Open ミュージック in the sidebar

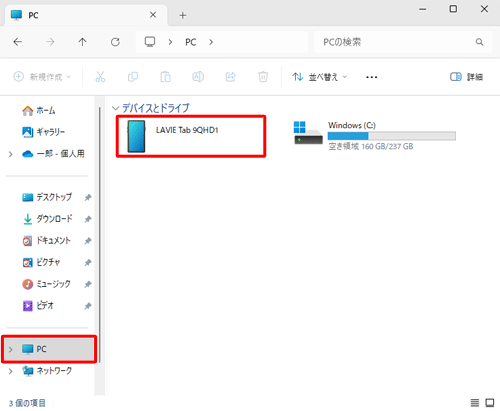(46, 284)
